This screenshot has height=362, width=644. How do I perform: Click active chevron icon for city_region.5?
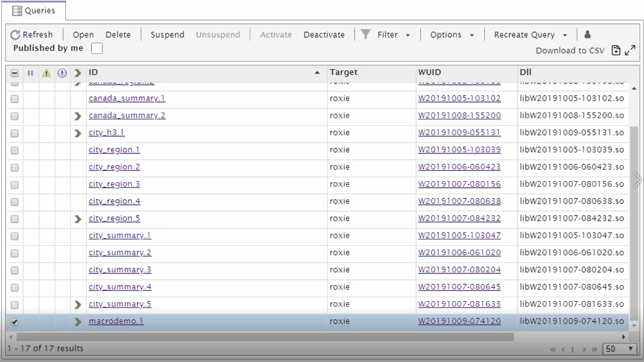tap(77, 219)
